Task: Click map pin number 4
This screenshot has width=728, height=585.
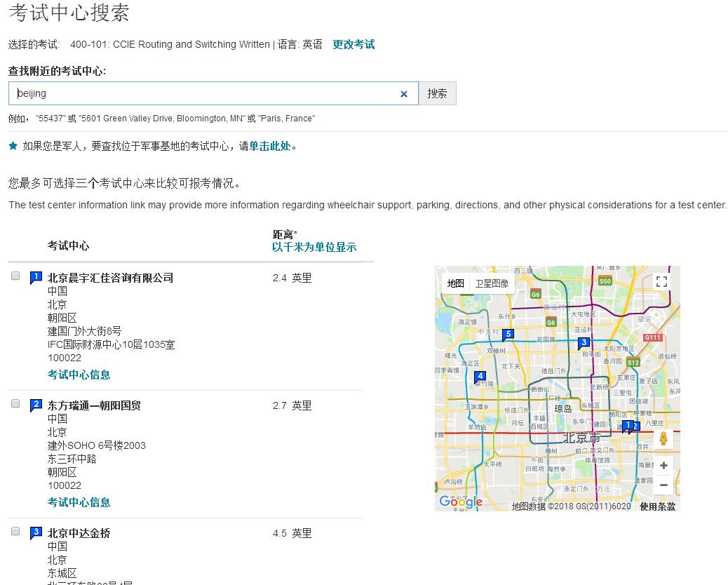Action: 480,377
